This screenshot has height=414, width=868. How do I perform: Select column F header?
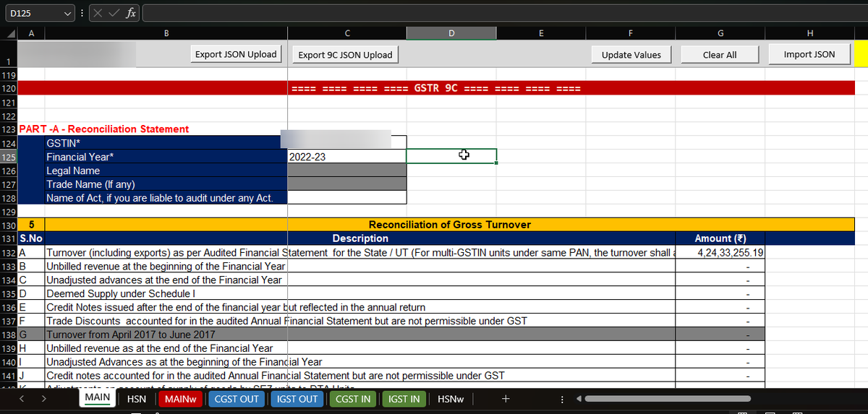click(x=630, y=33)
